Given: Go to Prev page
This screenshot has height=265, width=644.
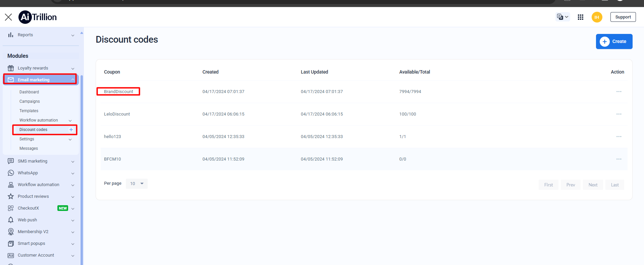Looking at the screenshot, I should (x=571, y=185).
